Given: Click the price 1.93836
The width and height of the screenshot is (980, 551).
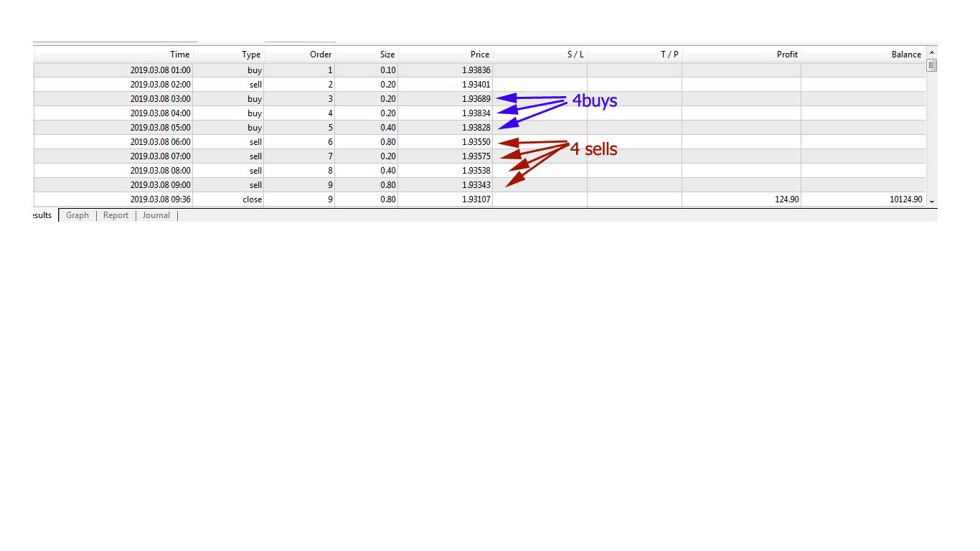Looking at the screenshot, I should pos(476,70).
